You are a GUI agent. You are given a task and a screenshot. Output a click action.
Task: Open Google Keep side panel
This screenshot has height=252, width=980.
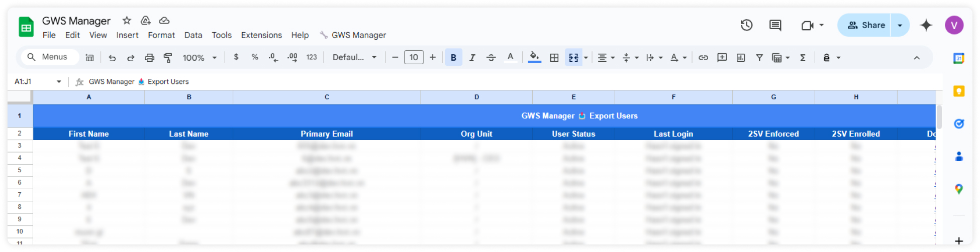[x=958, y=91]
